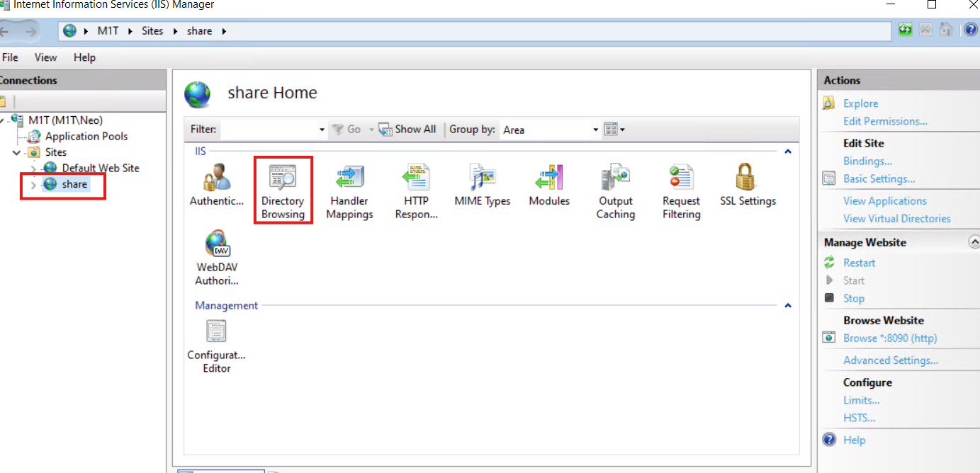The width and height of the screenshot is (980, 473).
Task: Collapse the Manage Website actions section
Action: 974,242
